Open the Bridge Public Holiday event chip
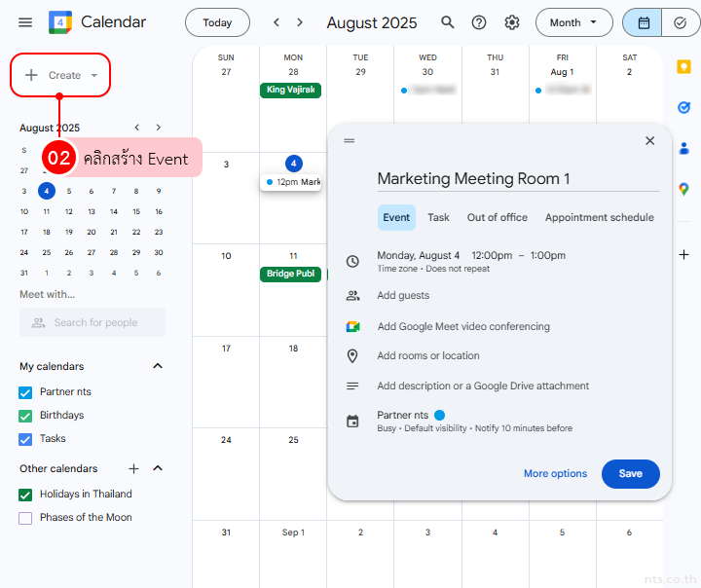The image size is (701, 588). click(x=290, y=274)
